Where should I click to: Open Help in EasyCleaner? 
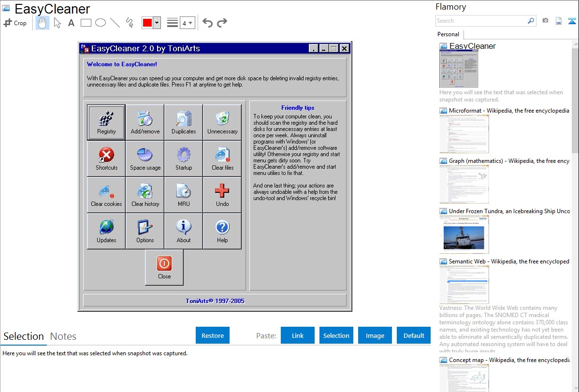click(222, 231)
